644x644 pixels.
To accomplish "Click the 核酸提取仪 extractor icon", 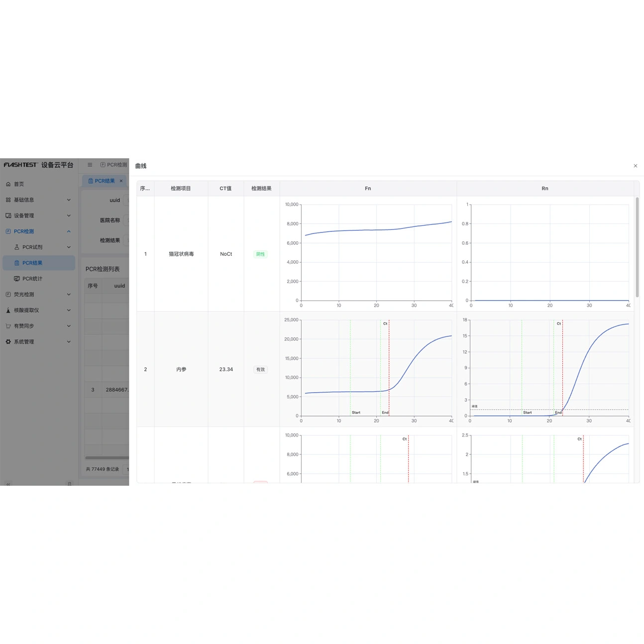I will point(7,310).
